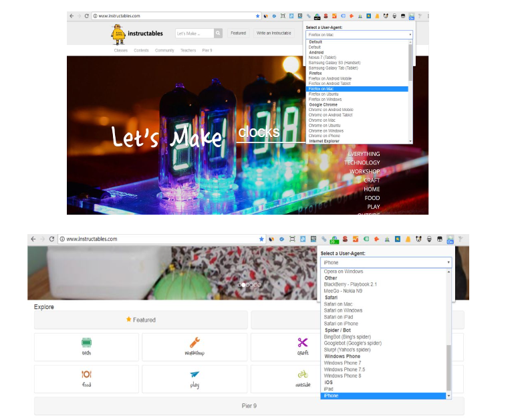Click User-Agent Switcher 'On' icon in bottom browser
The width and height of the screenshot is (512, 420).
pyautogui.click(x=451, y=239)
